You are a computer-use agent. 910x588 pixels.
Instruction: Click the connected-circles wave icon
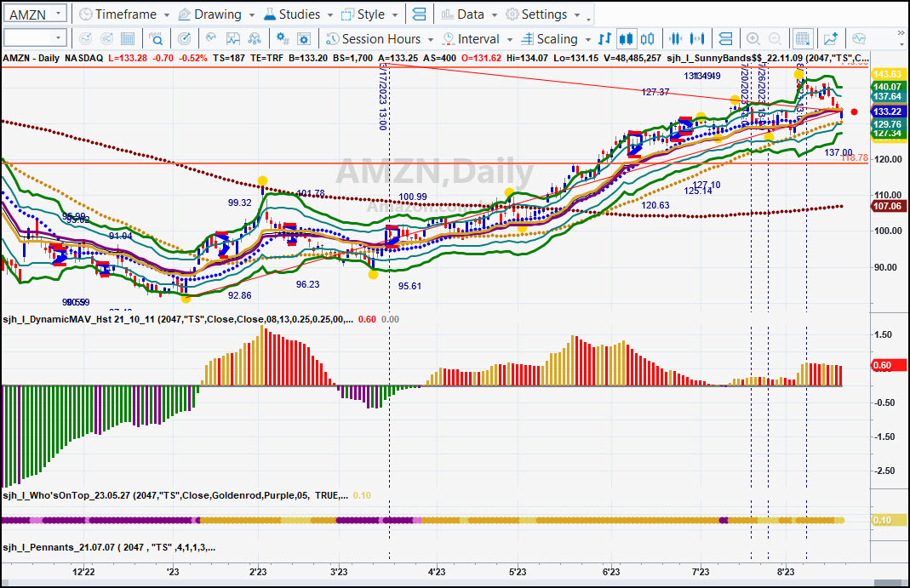pos(255,39)
